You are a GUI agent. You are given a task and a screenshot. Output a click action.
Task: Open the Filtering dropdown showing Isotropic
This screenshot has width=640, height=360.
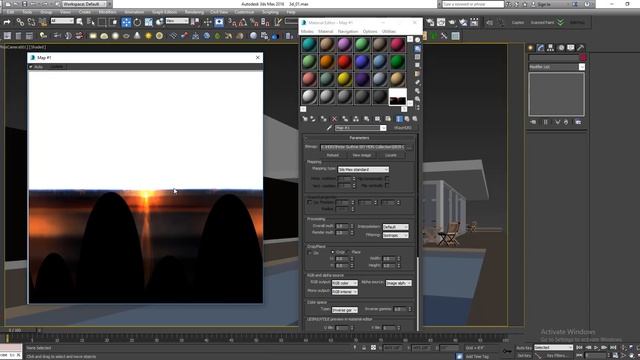(395, 235)
